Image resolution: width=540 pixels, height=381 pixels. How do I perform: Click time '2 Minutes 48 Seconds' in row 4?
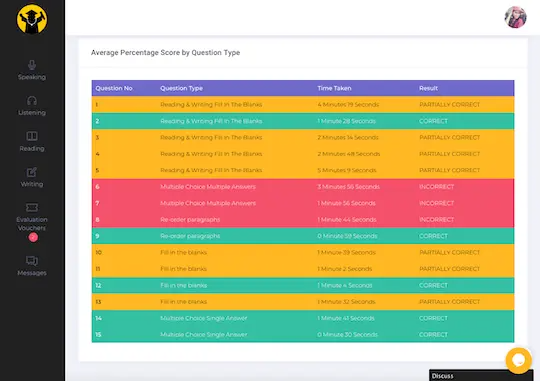[x=349, y=154]
